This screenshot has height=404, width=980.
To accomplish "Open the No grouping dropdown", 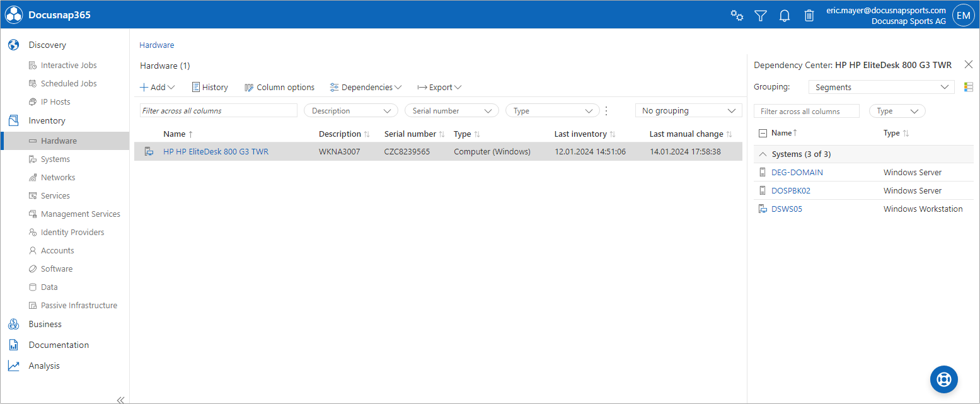I will (688, 111).
